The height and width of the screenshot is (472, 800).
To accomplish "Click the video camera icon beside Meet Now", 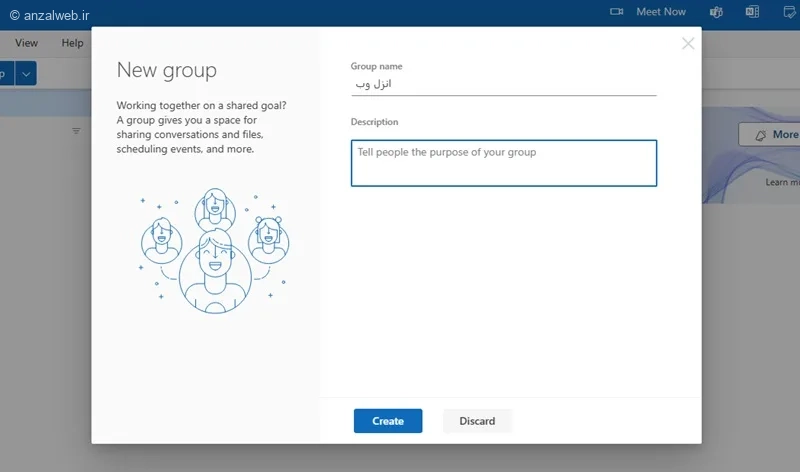I will point(616,12).
